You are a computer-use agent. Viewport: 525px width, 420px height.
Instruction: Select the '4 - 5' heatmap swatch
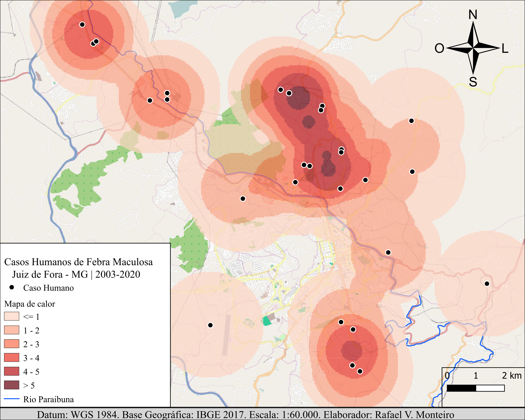[x=12, y=371]
